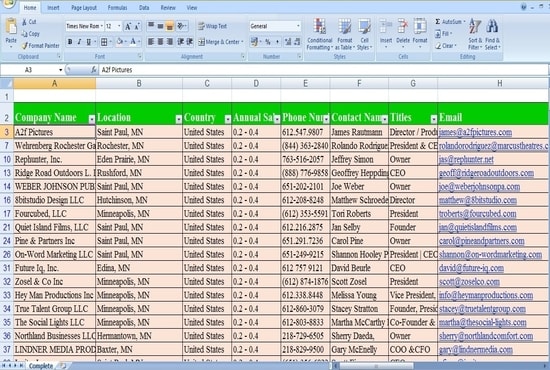Open the Clear options
This screenshot has width=550, height=370.
[x=445, y=46]
